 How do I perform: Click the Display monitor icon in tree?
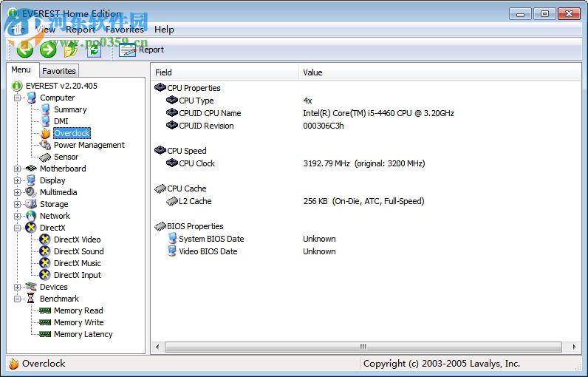[x=31, y=180]
